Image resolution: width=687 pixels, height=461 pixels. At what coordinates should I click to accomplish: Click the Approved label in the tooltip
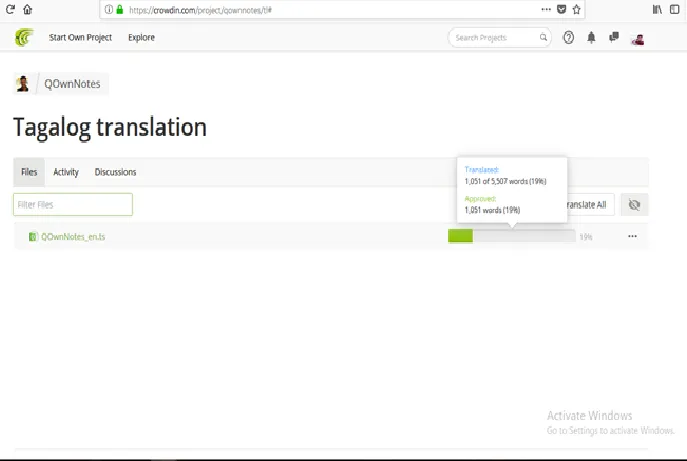coord(480,199)
